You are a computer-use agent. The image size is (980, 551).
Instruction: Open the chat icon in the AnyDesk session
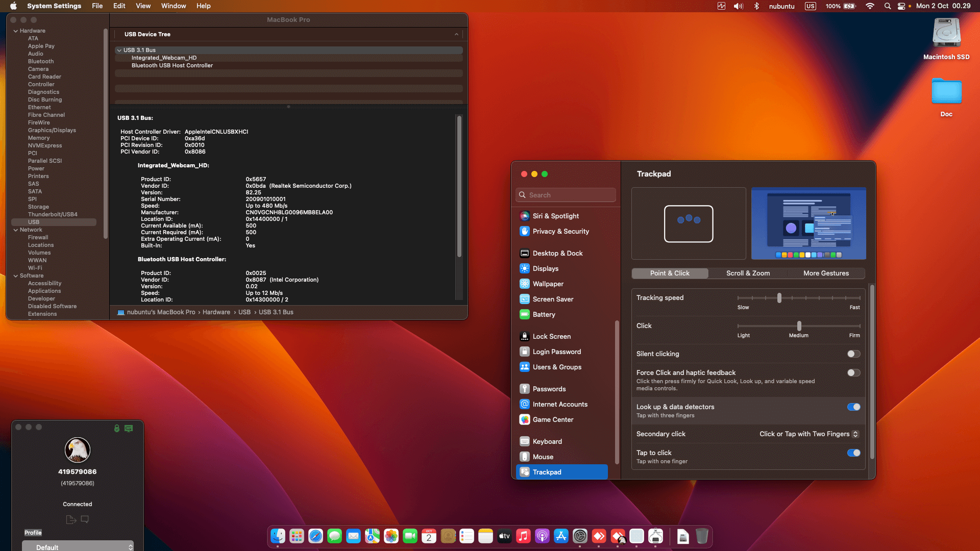click(x=85, y=519)
